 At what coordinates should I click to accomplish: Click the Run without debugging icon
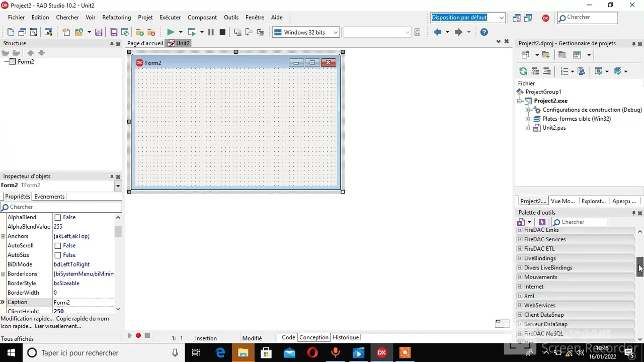(192, 32)
